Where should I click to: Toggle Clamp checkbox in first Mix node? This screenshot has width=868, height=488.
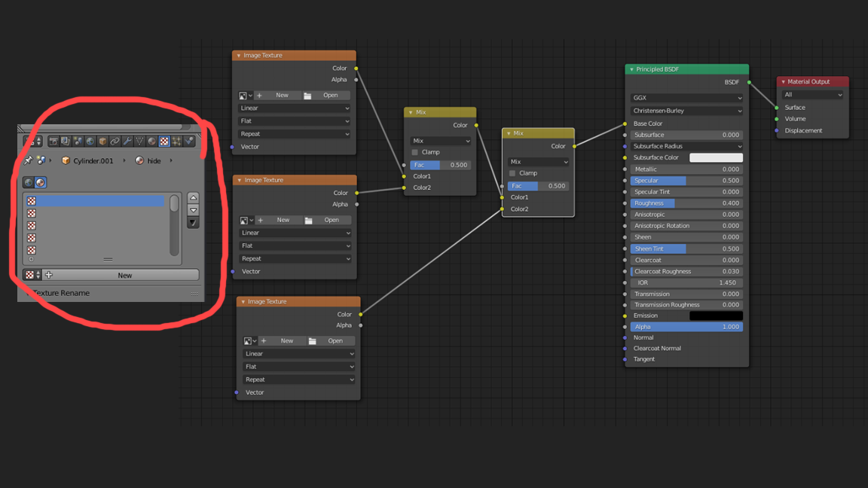[x=414, y=152]
